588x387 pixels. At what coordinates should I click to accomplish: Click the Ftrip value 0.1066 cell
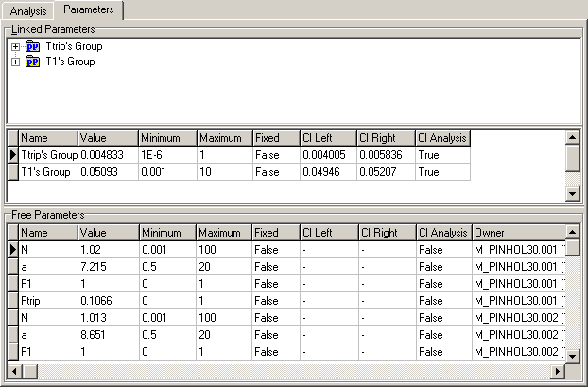108,299
